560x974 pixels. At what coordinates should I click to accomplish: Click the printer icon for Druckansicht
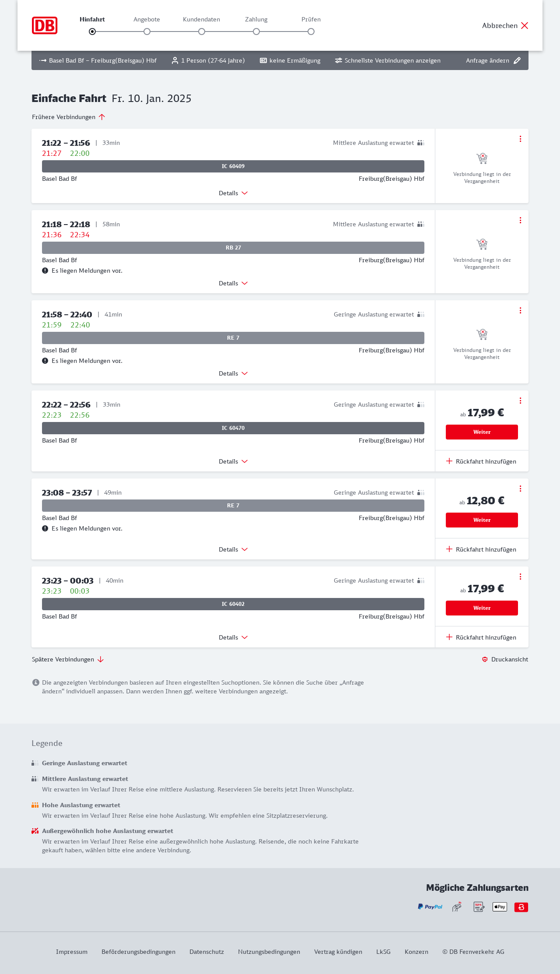point(485,659)
